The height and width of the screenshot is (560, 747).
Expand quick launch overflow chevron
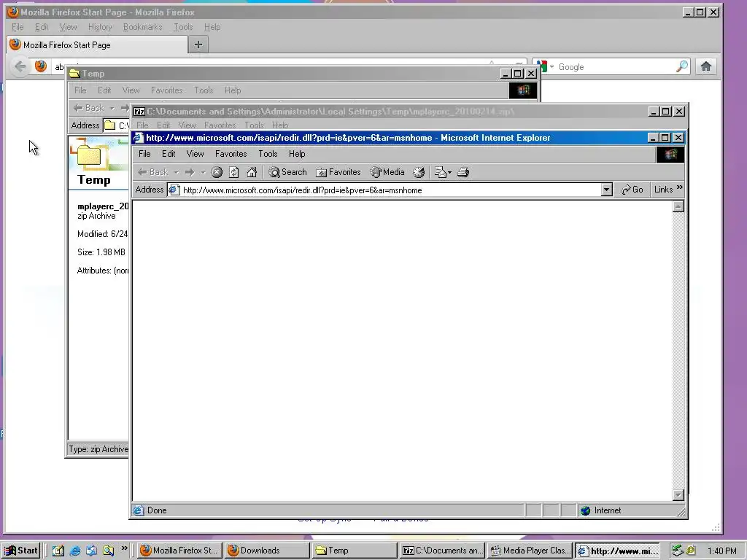coord(124,548)
